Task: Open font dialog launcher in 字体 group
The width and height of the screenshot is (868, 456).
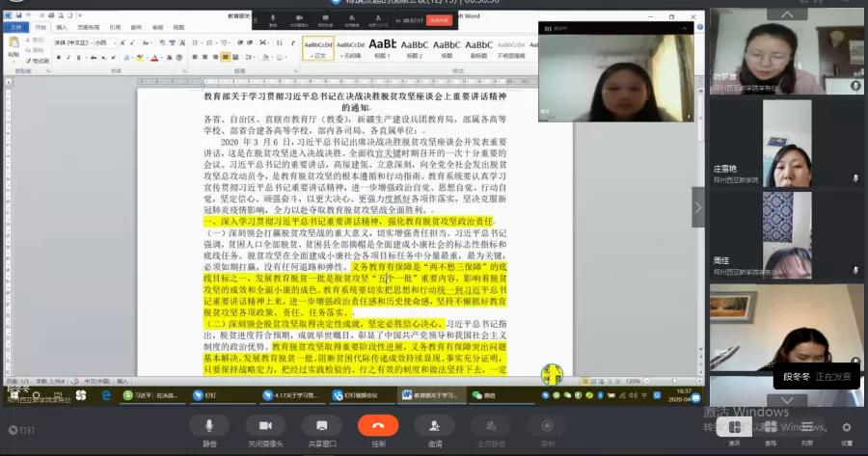Action: (184, 70)
